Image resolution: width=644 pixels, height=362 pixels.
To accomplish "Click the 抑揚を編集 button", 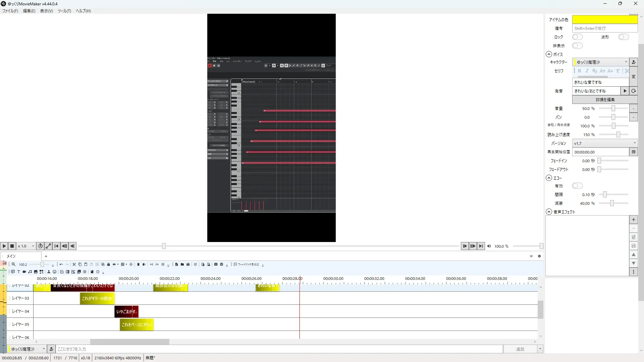I will pyautogui.click(x=605, y=100).
